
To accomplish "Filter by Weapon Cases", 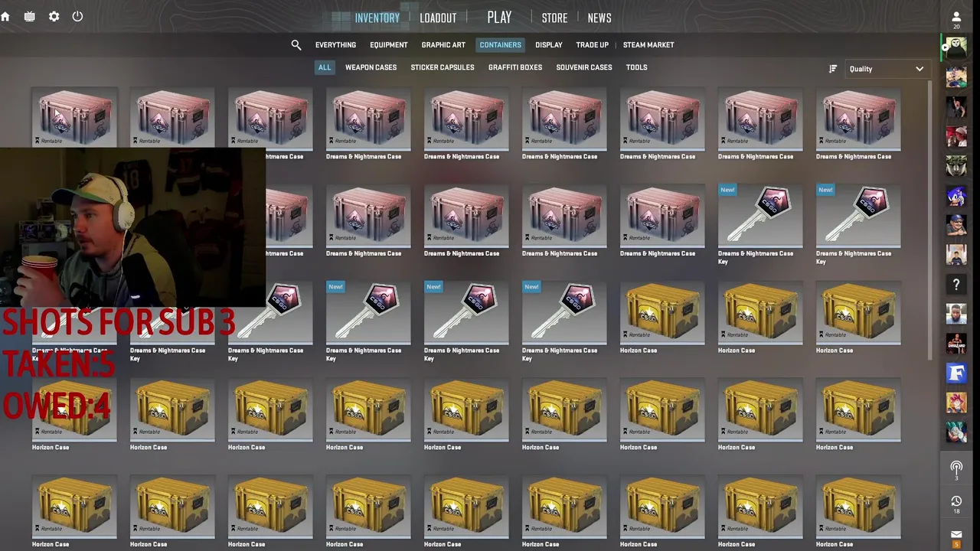I will 371,67.
